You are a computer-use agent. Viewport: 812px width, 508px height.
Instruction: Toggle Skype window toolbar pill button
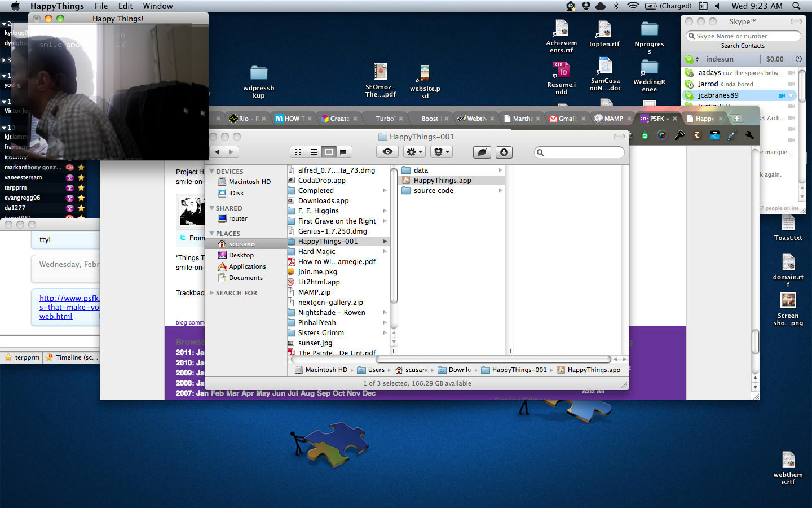pos(796,21)
